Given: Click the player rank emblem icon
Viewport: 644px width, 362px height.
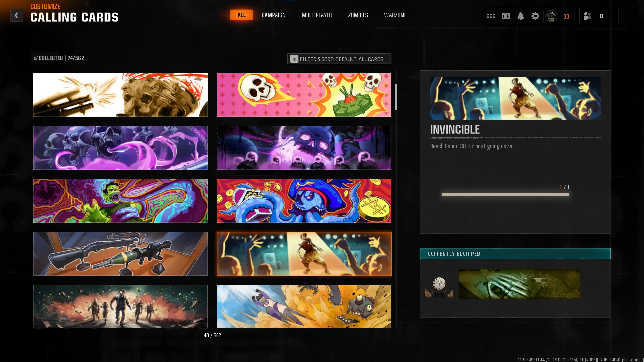Looking at the screenshot, I should coord(551,16).
